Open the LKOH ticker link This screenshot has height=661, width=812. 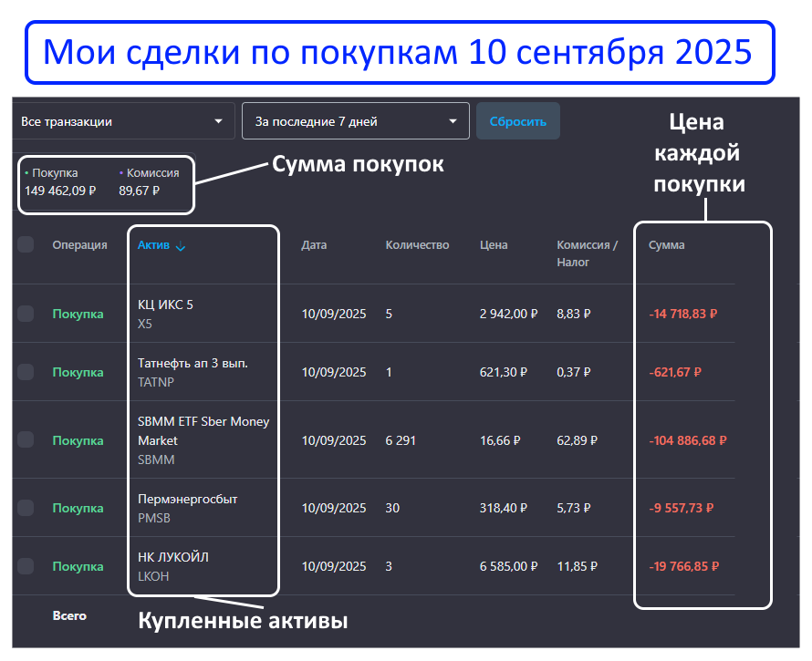(152, 576)
